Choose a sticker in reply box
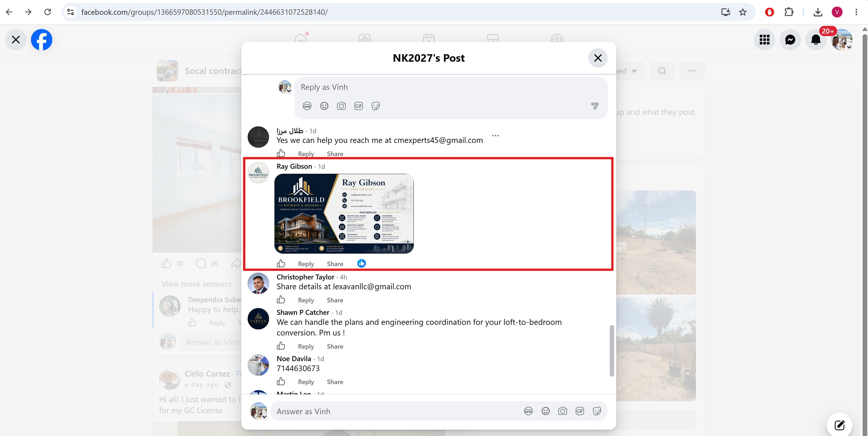 click(376, 106)
